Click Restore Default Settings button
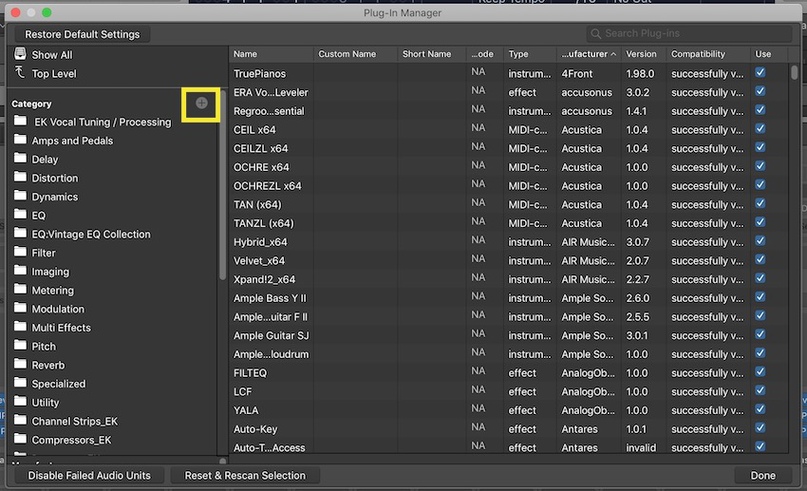 pyautogui.click(x=82, y=34)
